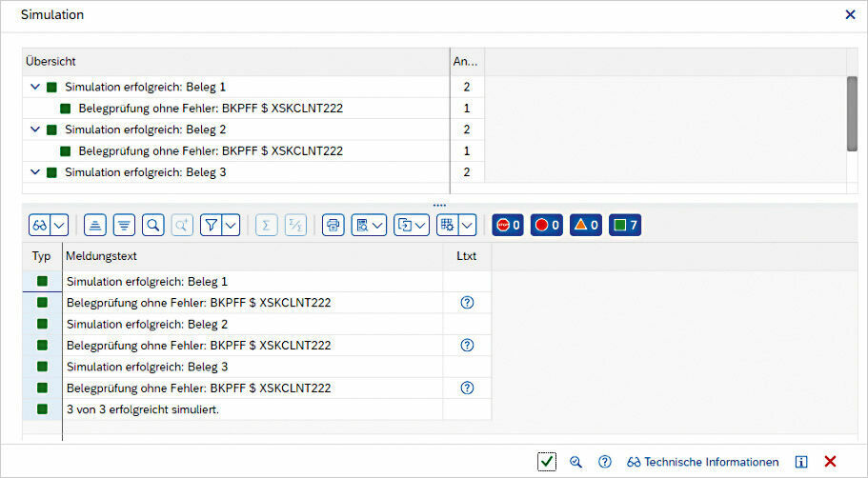
Task: Click the red X cancel icon at bottom
Action: [830, 462]
